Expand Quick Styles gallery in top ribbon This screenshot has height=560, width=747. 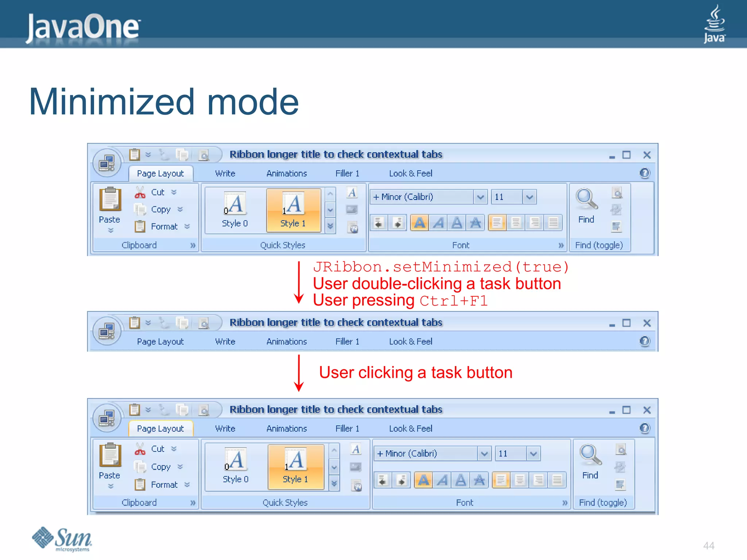(330, 226)
